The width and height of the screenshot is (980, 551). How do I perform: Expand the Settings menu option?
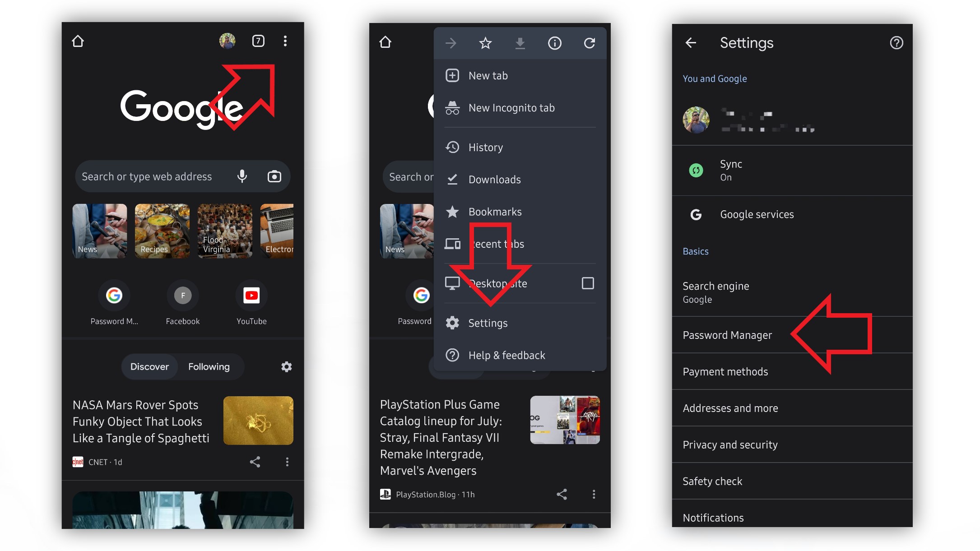pyautogui.click(x=487, y=323)
